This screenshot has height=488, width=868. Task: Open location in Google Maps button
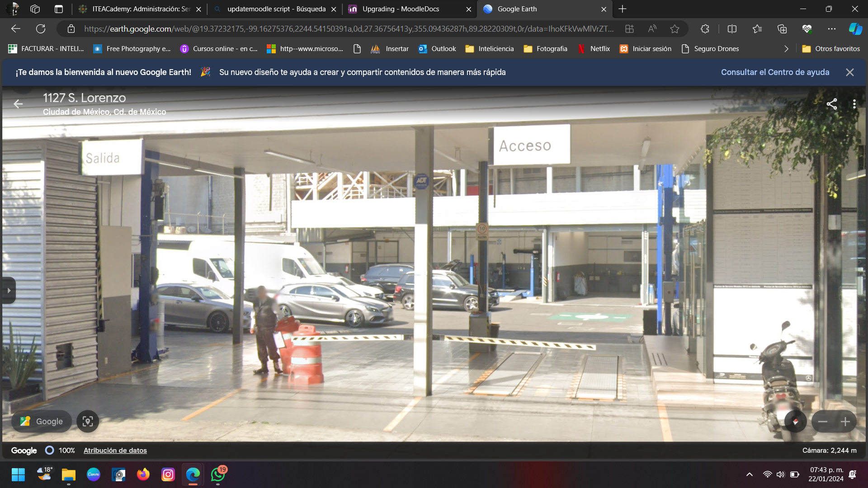coord(42,422)
